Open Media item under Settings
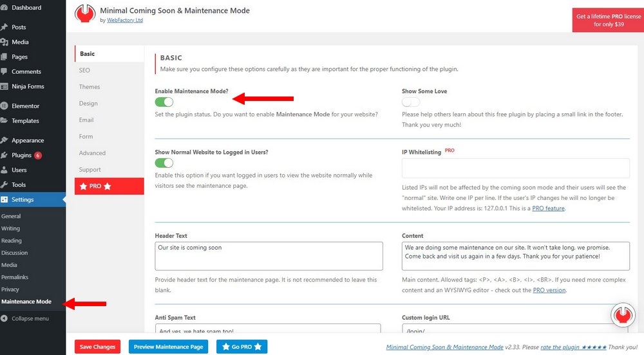644x355 pixels. click(9, 265)
